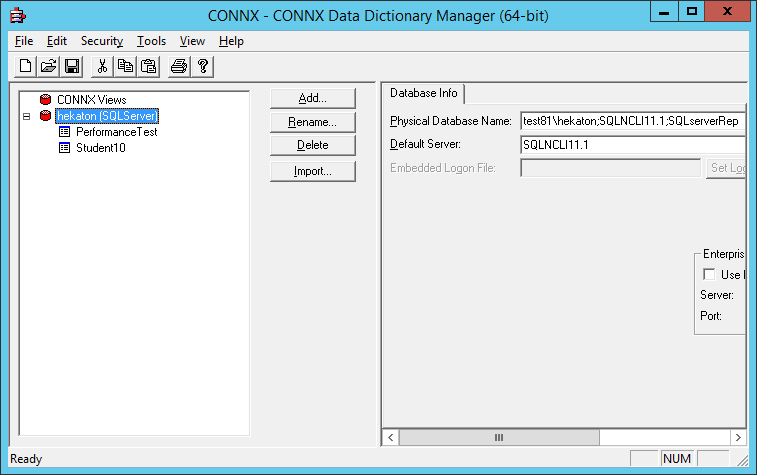The height and width of the screenshot is (475, 757).
Task: Click the Add... button
Action: pos(313,98)
